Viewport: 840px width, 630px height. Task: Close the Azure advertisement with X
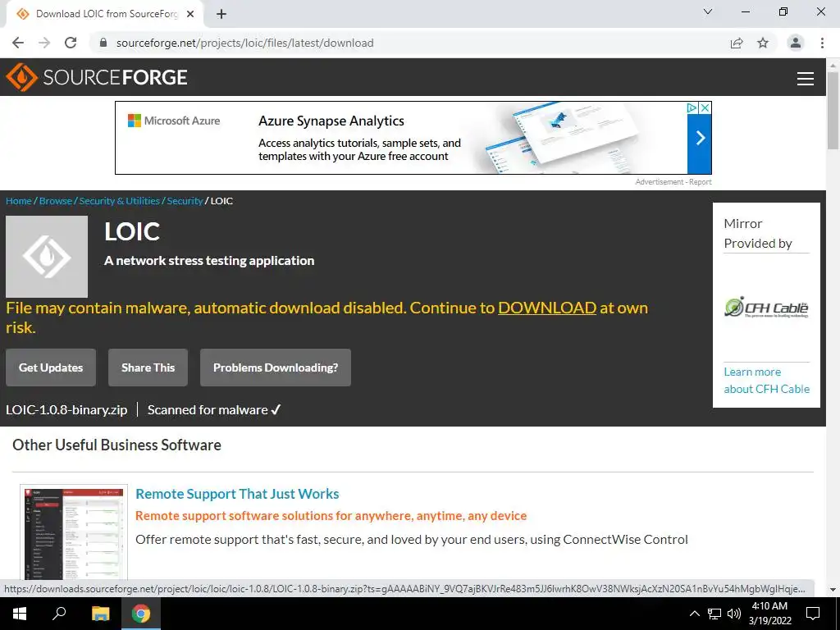[x=705, y=107]
